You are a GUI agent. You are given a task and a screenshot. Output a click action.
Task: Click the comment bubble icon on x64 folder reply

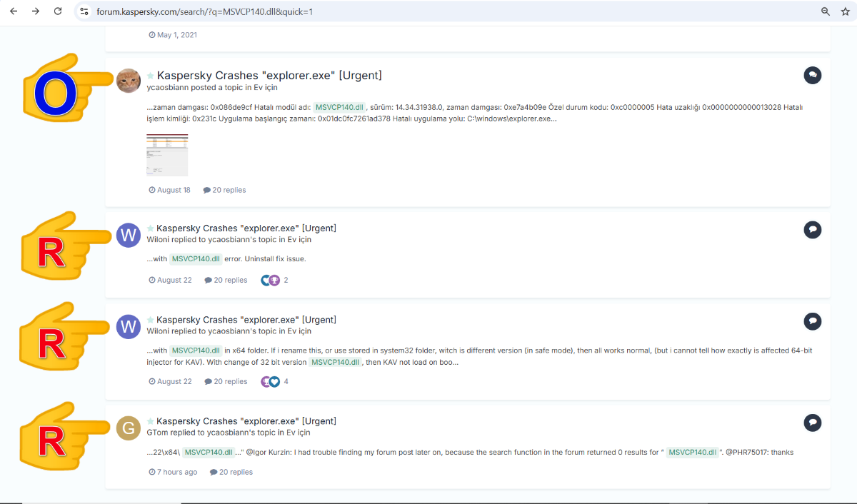(812, 321)
